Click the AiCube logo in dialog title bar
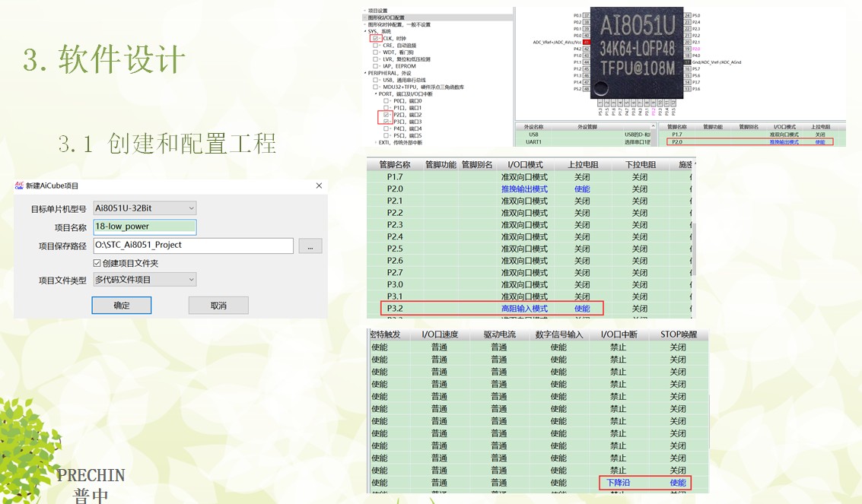 point(19,185)
